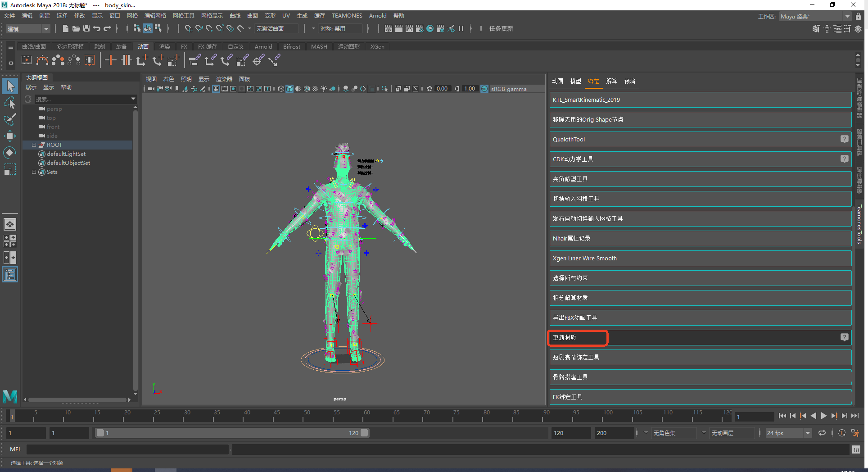868x472 pixels.
Task: Click the 更新材质 button
Action: coord(578,338)
